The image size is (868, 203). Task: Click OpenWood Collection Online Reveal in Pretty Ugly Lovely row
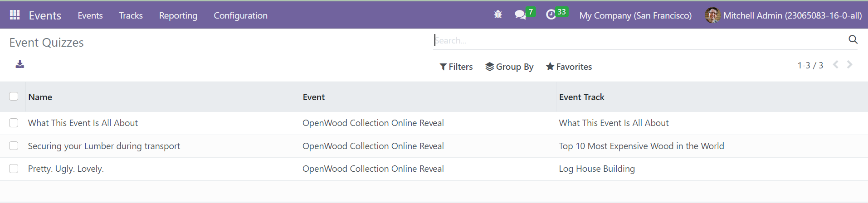coord(373,169)
